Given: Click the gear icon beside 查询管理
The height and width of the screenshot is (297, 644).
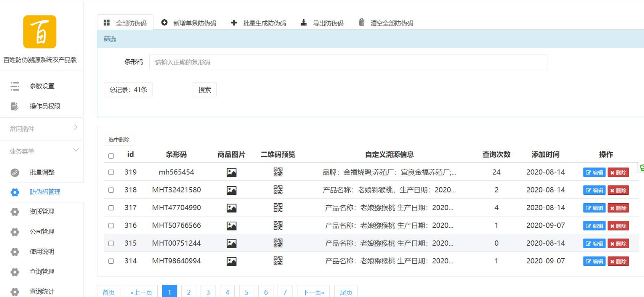Looking at the screenshot, I should click(15, 272).
